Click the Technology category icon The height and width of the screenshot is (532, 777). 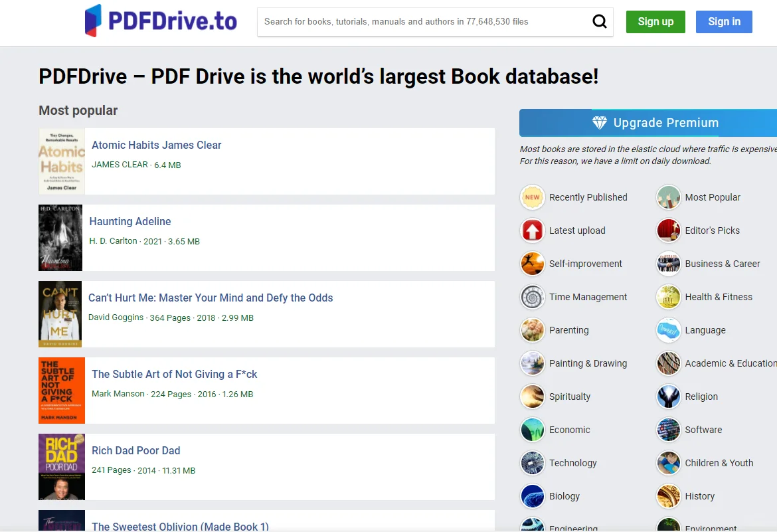click(532, 463)
